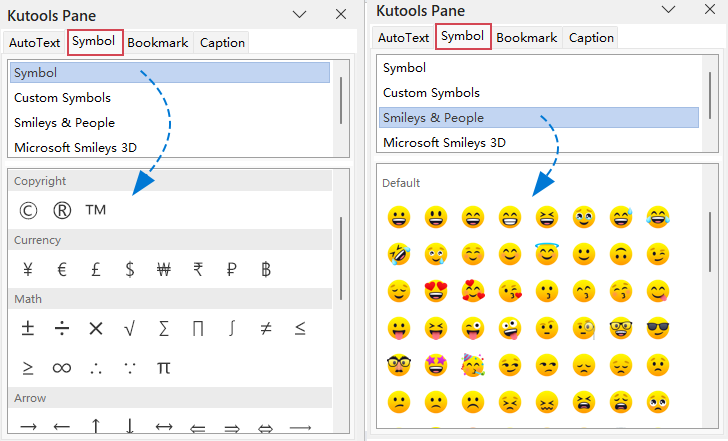The height and width of the screenshot is (441, 728).
Task: Insert the upside-down face emoji
Action: (621, 254)
